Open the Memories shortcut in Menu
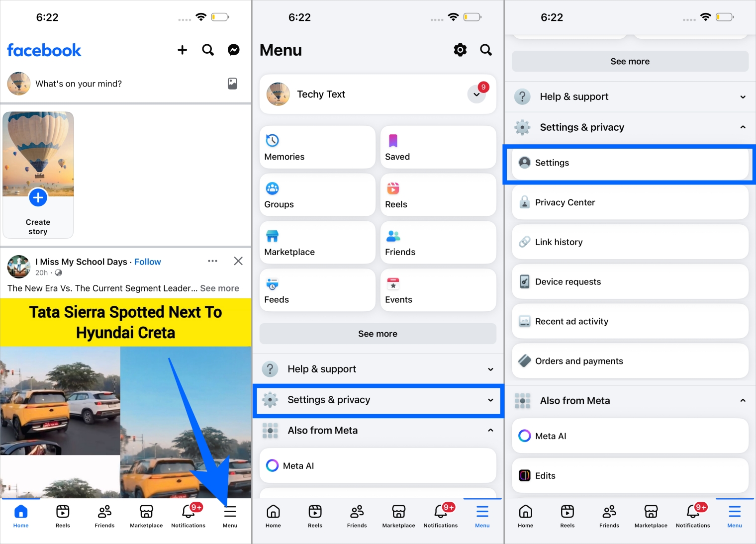The width and height of the screenshot is (756, 544). [x=317, y=147]
